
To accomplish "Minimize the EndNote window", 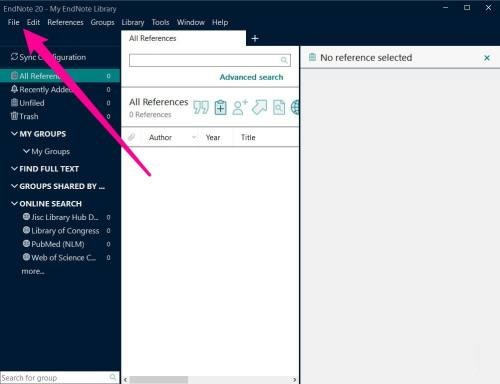I will tap(446, 7).
